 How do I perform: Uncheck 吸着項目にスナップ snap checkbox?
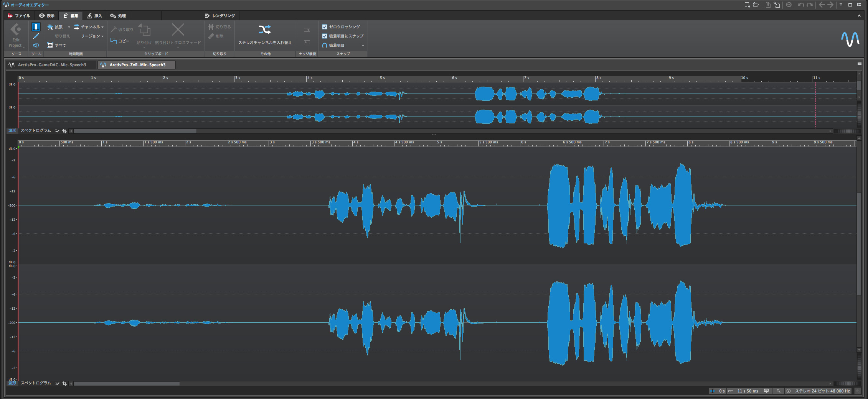pyautogui.click(x=325, y=36)
